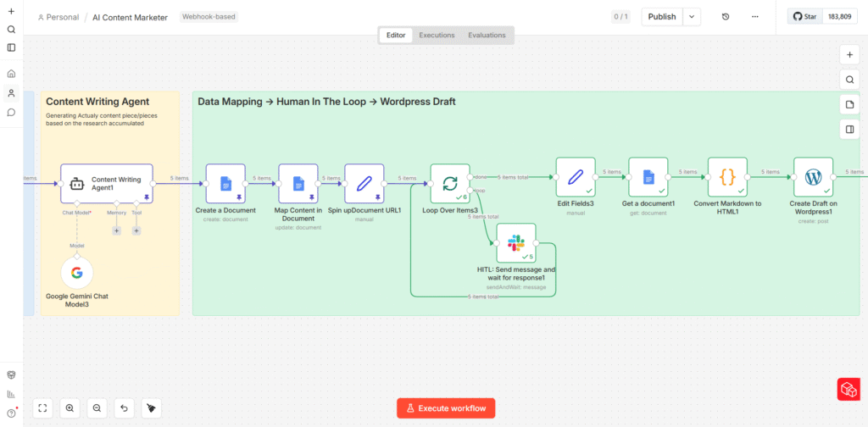This screenshot has height=427, width=868.
Task: Expand the Publish dropdown arrow
Action: tap(693, 17)
